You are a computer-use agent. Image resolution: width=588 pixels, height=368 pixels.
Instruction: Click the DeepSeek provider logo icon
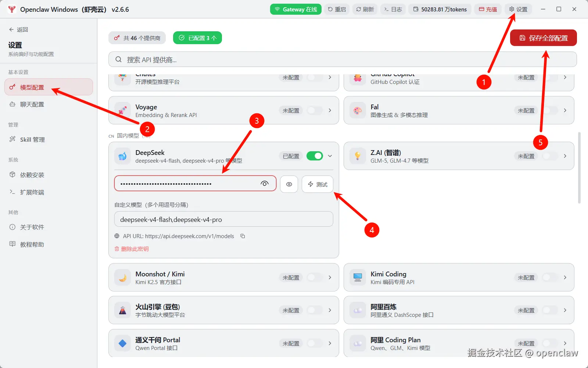pos(123,156)
